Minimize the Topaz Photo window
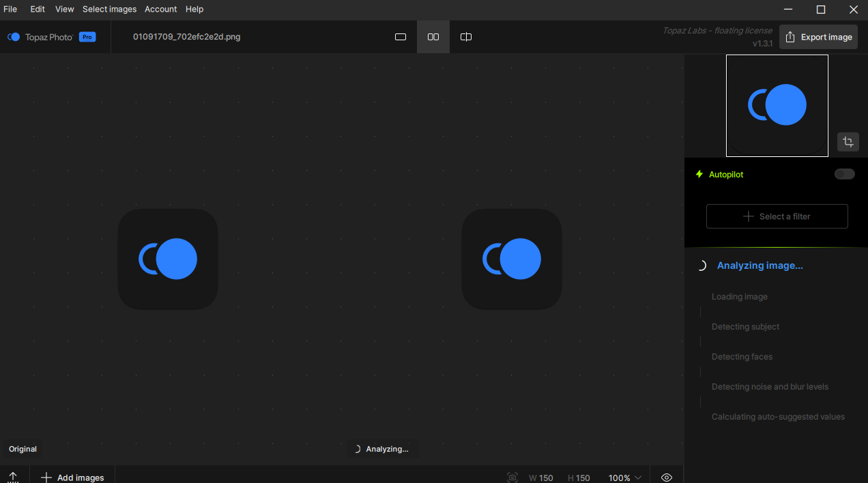868x483 pixels. [x=788, y=10]
